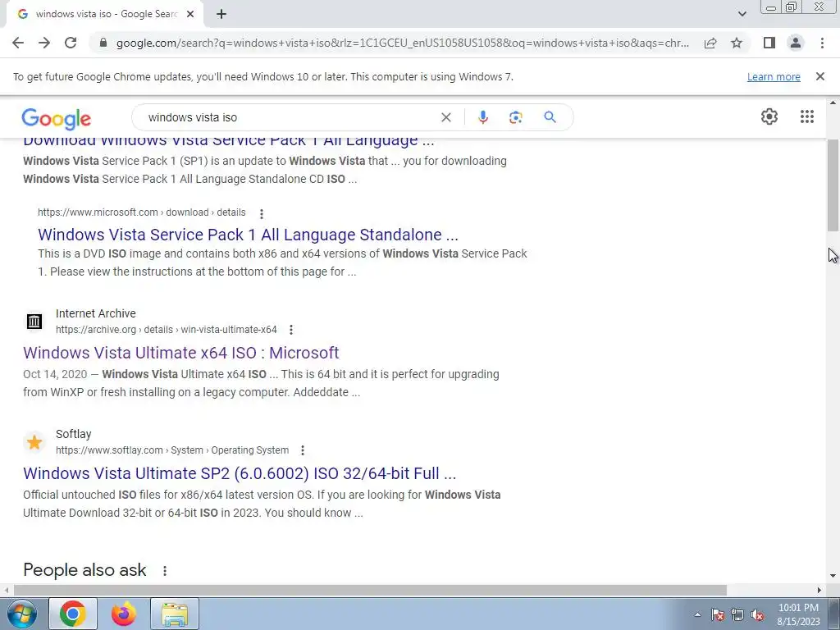This screenshot has height=630, width=840.
Task: Open 'Windows Vista Ultimate SP2 (6.0.6002) ISO' result
Action: click(240, 473)
